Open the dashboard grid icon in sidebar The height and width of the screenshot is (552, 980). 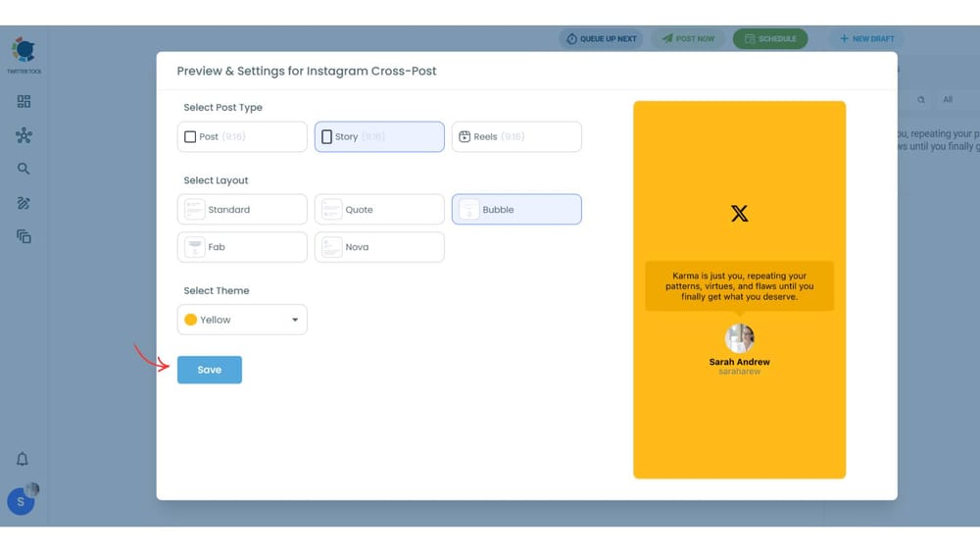click(x=24, y=102)
